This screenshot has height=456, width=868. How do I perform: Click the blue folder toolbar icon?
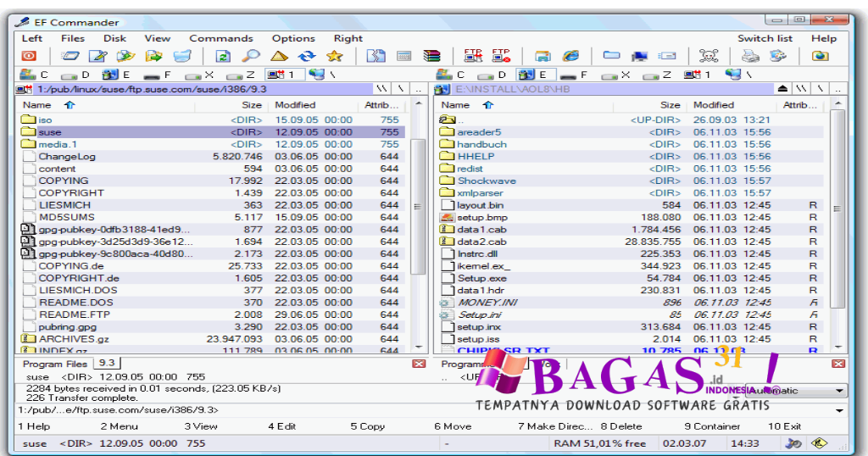click(x=611, y=55)
